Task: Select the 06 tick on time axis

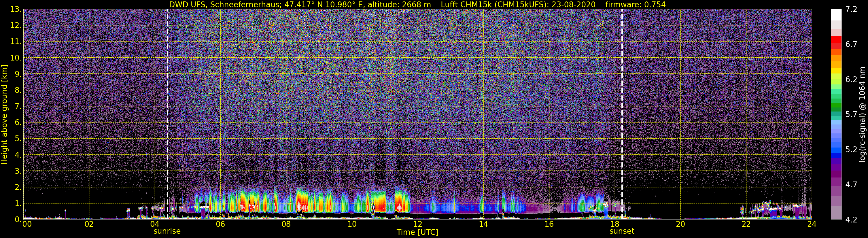Action: pos(220,224)
